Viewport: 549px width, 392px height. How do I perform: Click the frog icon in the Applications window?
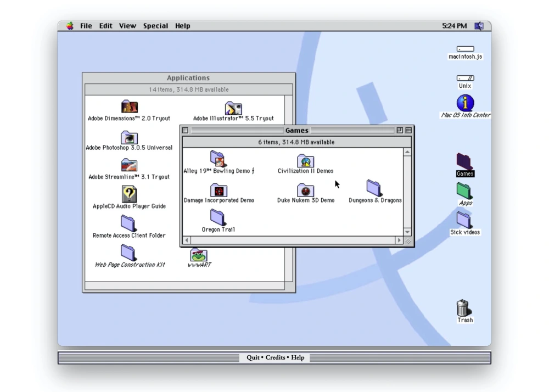point(199,255)
